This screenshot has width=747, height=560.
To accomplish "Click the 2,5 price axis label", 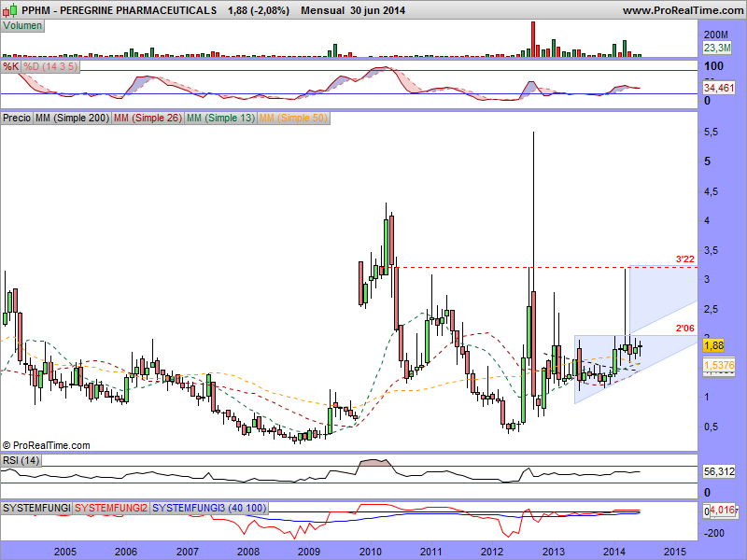I will (x=712, y=310).
